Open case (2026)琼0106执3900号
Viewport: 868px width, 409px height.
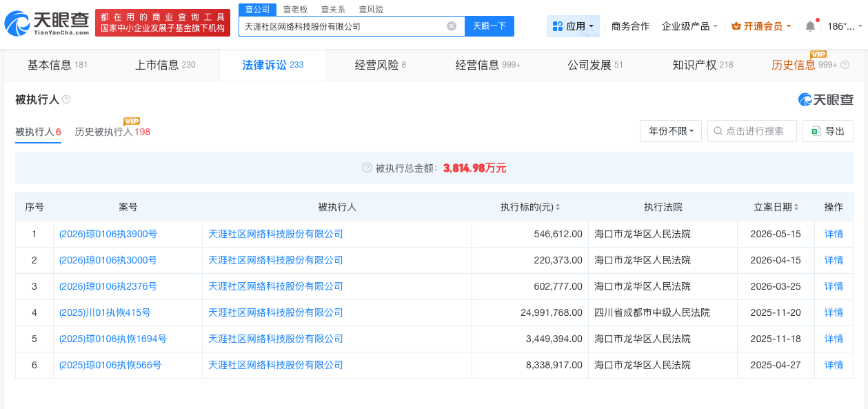coord(108,234)
